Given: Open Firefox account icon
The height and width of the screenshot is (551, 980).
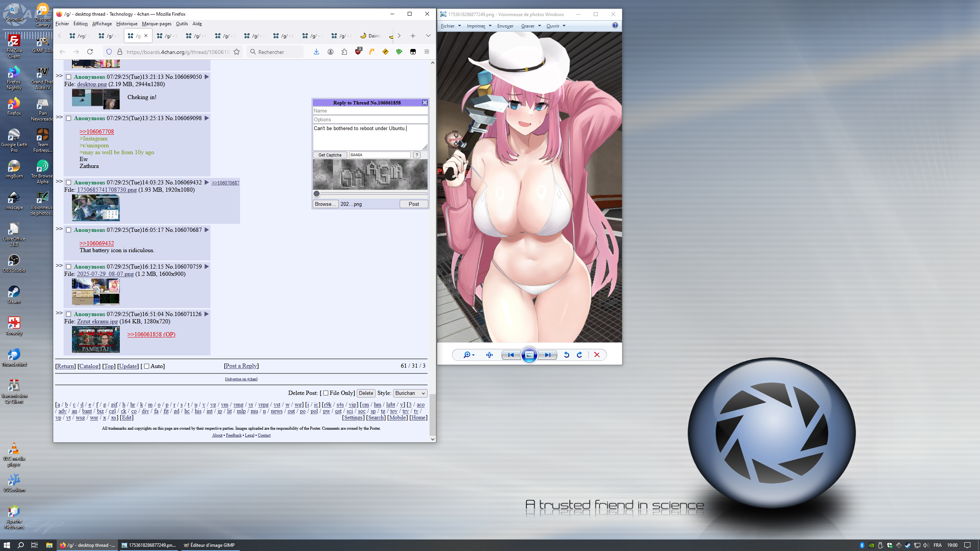Looking at the screenshot, I should [x=330, y=52].
